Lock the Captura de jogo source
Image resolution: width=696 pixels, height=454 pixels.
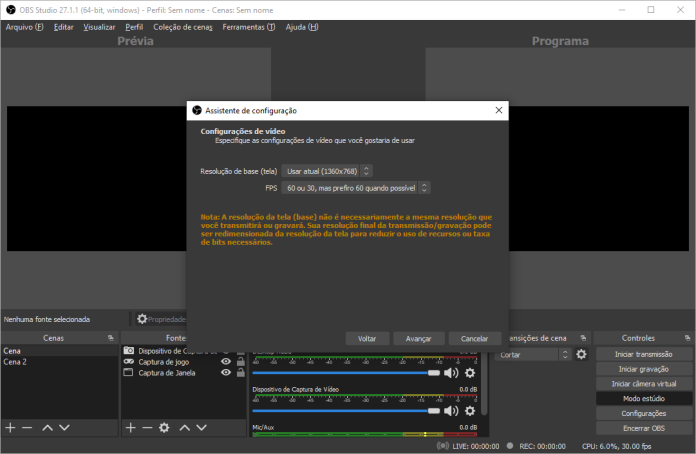(241, 361)
